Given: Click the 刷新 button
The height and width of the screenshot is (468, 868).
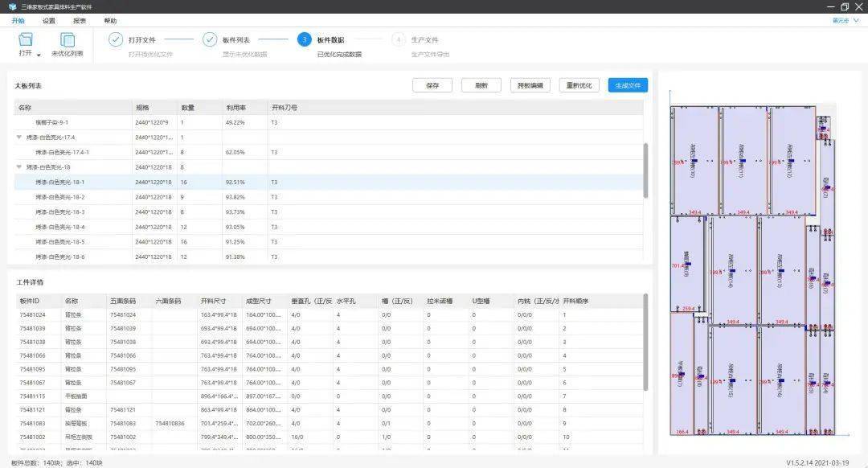Looking at the screenshot, I should click(481, 85).
